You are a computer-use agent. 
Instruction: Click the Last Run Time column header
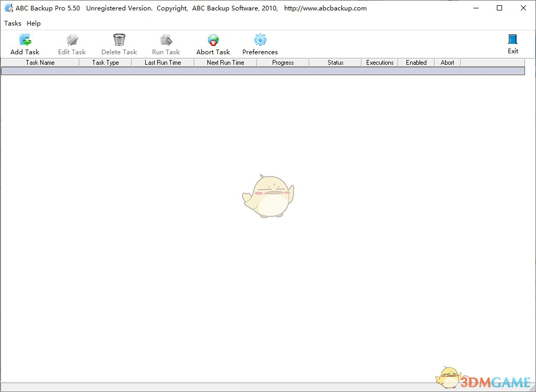click(162, 62)
